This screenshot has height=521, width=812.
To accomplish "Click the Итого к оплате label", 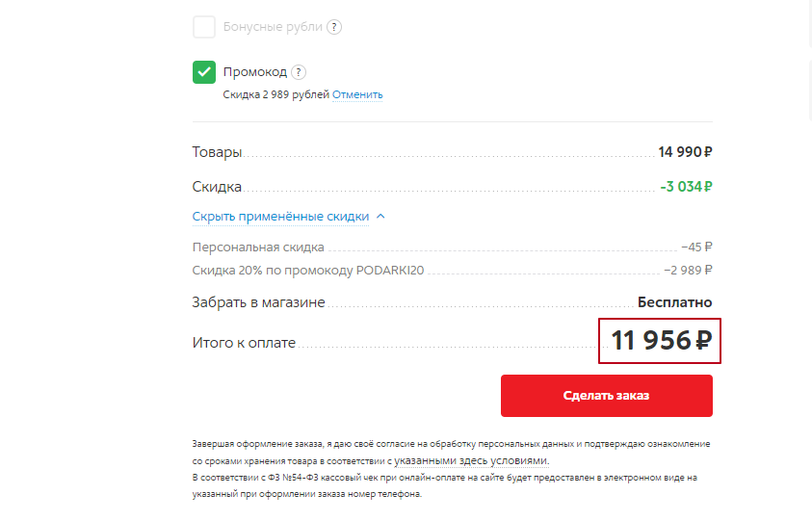I will tap(244, 342).
